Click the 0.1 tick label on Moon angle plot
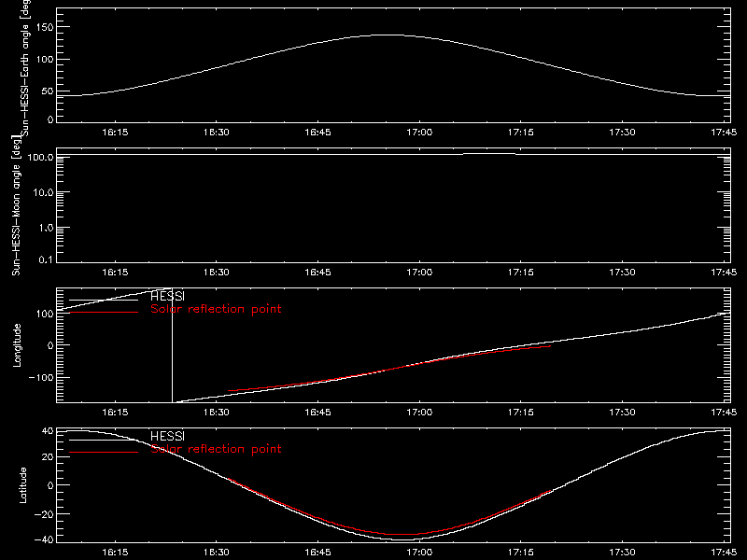Screen dimensions: 747x560 click(x=46, y=260)
